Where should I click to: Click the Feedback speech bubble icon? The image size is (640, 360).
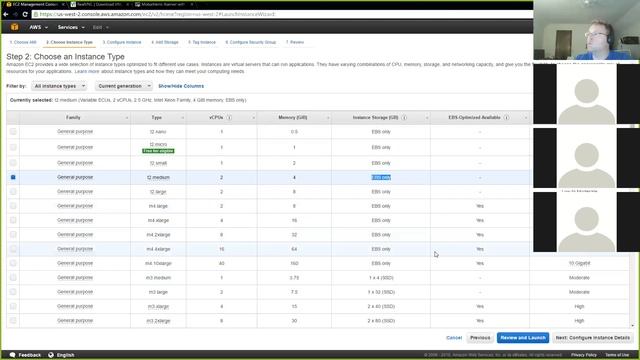(x=13, y=355)
